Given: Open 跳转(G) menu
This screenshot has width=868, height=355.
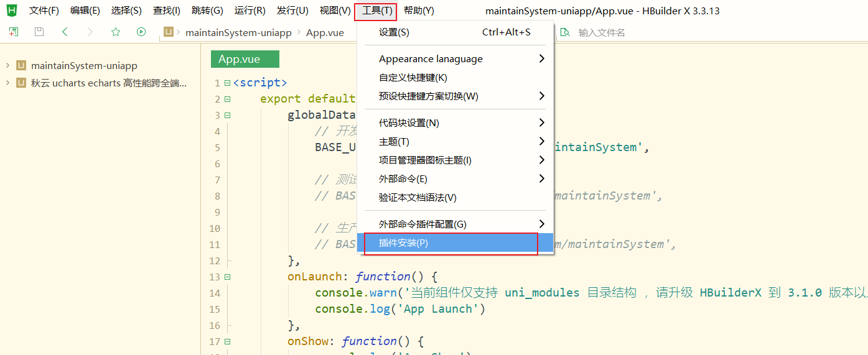Looking at the screenshot, I should point(207,11).
